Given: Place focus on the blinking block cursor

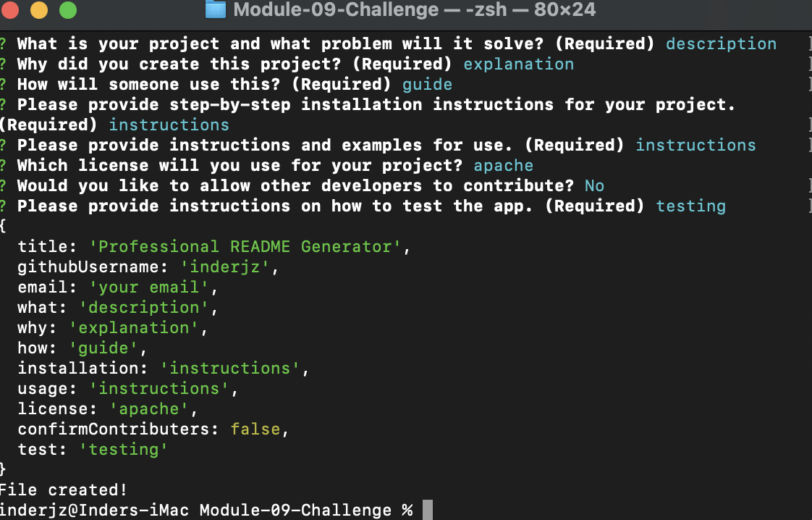Looking at the screenshot, I should [426, 510].
